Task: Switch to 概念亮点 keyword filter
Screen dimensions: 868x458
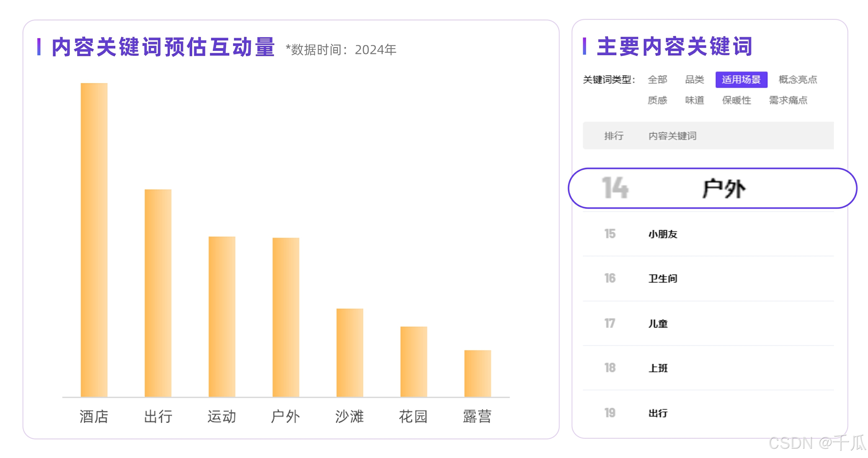Action: click(x=798, y=79)
